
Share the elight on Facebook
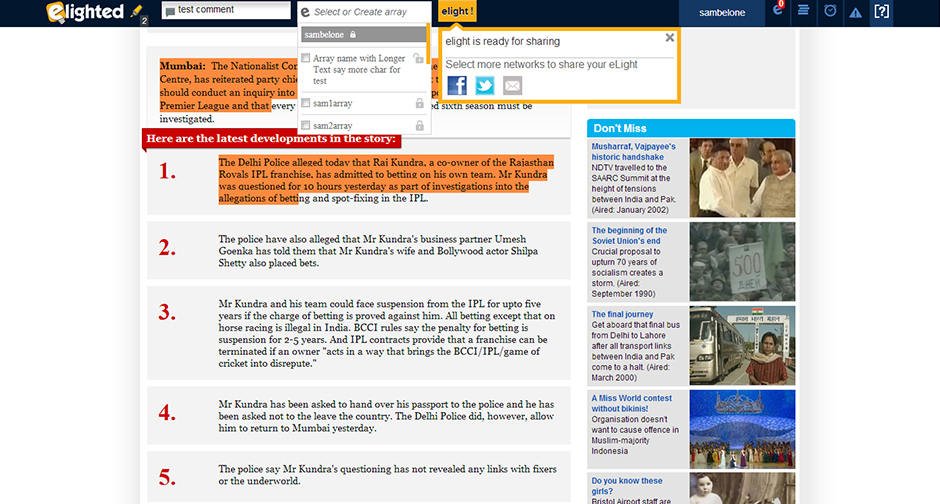(457, 86)
